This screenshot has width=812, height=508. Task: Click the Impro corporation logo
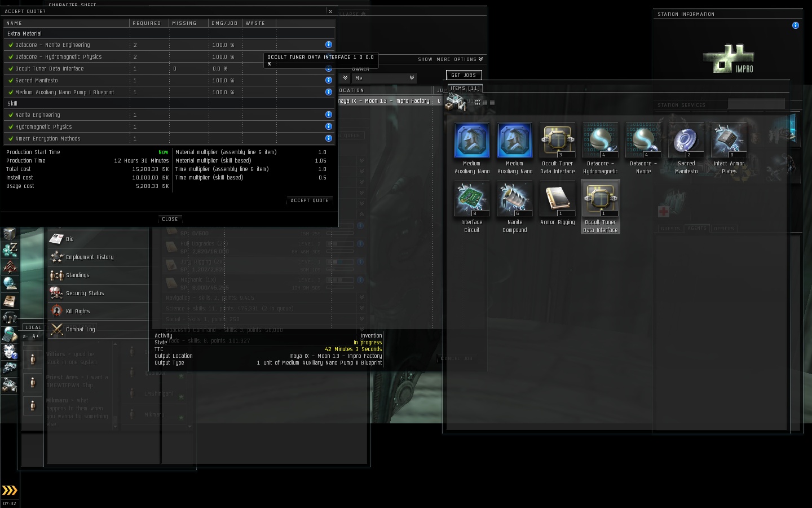point(729,59)
